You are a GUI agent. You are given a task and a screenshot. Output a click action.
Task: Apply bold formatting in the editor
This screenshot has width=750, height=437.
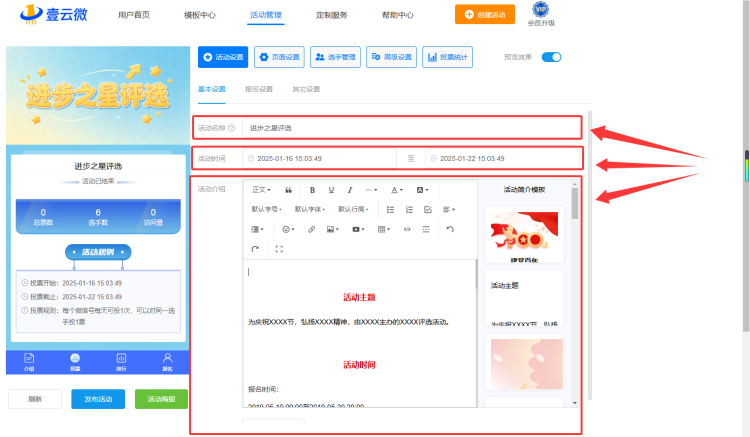312,190
